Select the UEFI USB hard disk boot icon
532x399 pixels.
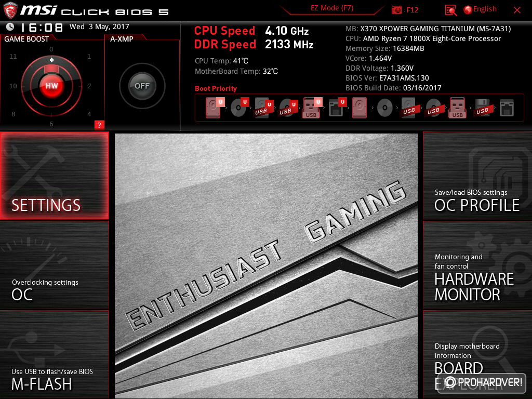pyautogui.click(x=263, y=108)
